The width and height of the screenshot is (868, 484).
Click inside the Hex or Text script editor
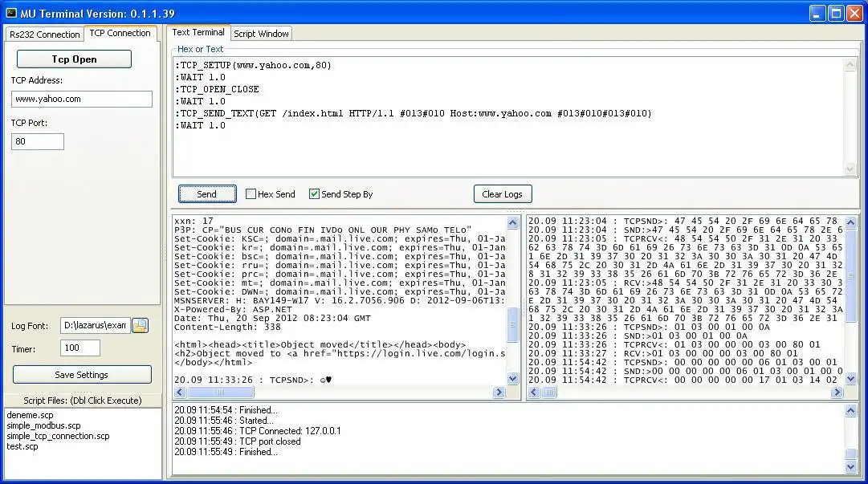[x=509, y=117]
